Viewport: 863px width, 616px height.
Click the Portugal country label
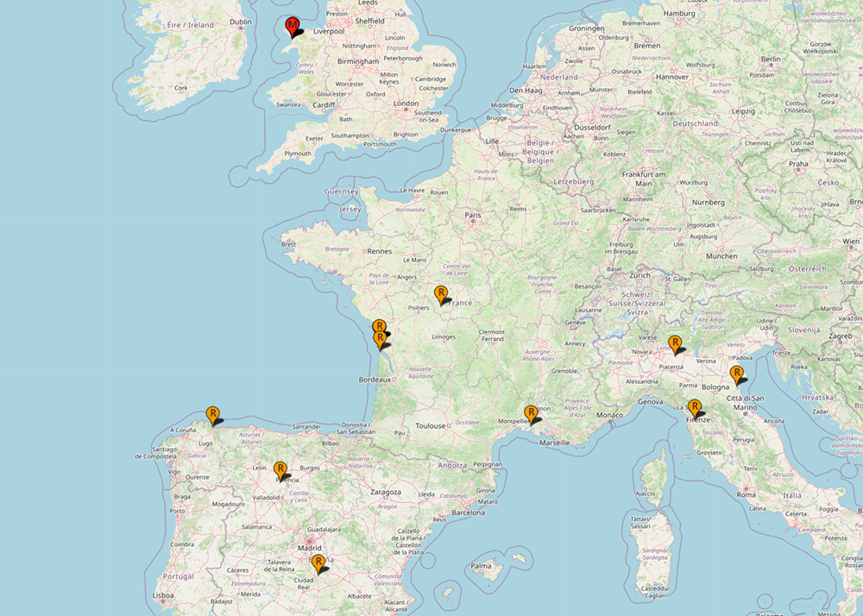tap(179, 577)
